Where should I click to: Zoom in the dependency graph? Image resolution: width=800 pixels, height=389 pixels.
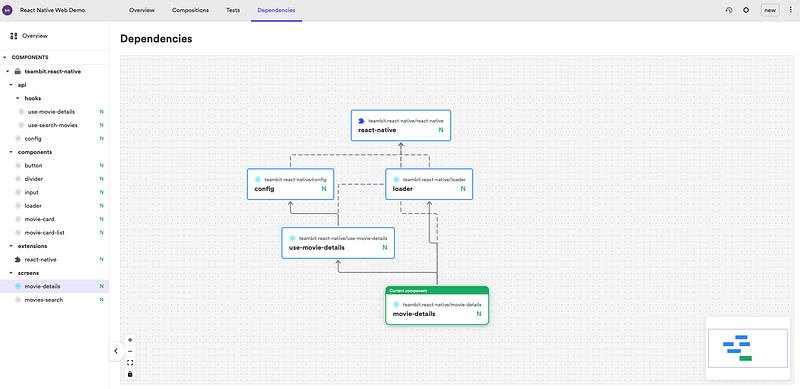[x=130, y=339]
